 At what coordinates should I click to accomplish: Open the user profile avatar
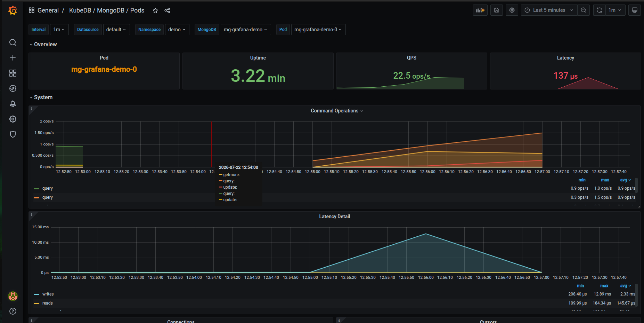[13, 296]
